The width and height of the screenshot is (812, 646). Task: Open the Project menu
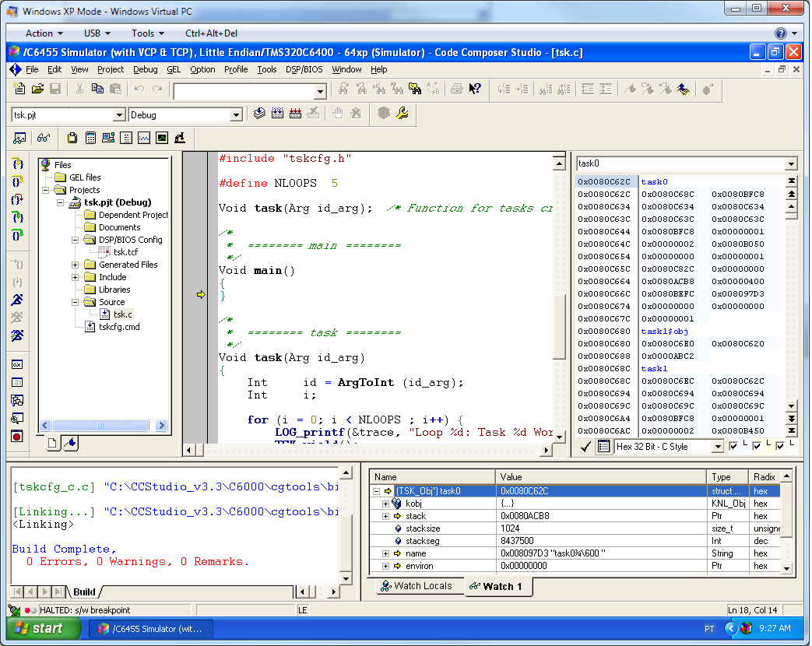pyautogui.click(x=111, y=69)
